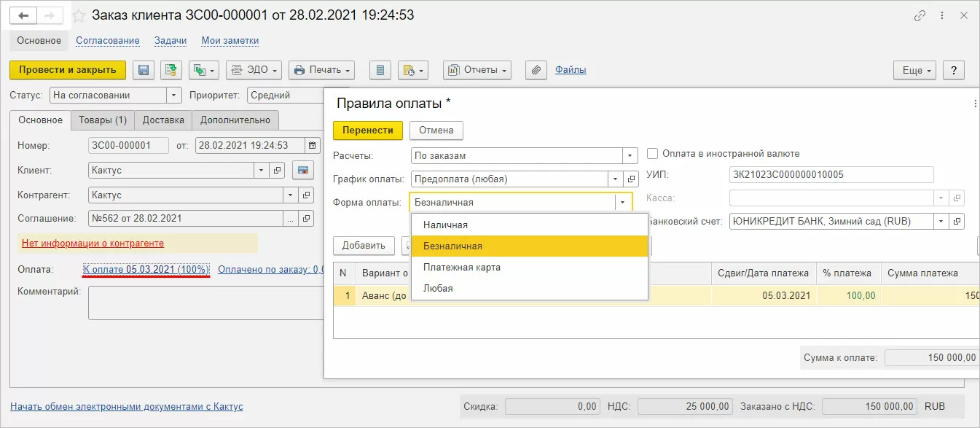Image resolution: width=980 pixels, height=428 pixels.
Task: Open help with the question mark button
Action: pos(954,70)
